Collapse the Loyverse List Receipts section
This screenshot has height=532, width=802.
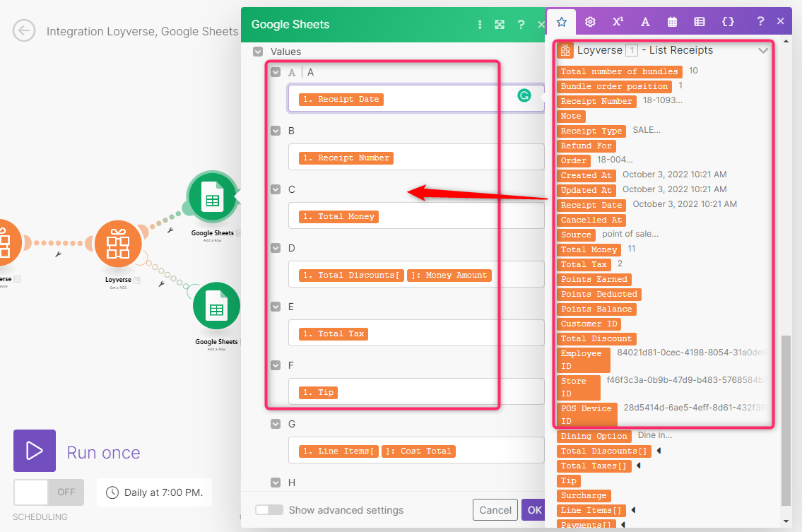[763, 51]
